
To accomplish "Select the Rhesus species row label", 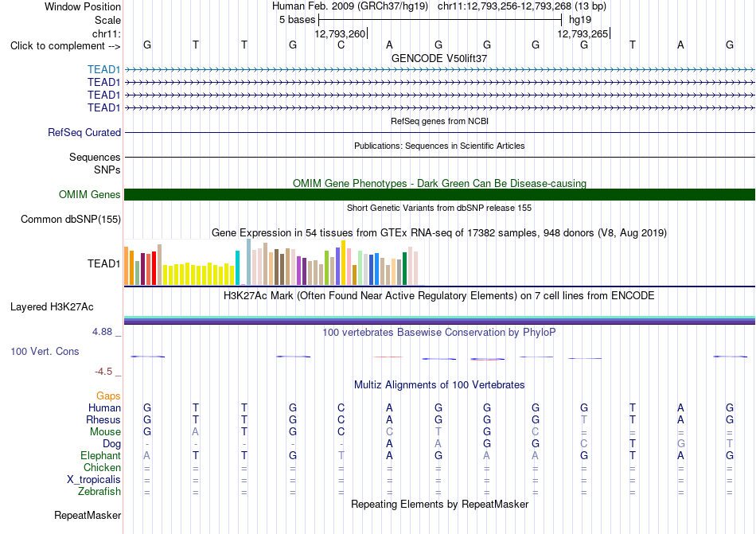I will coord(103,419).
